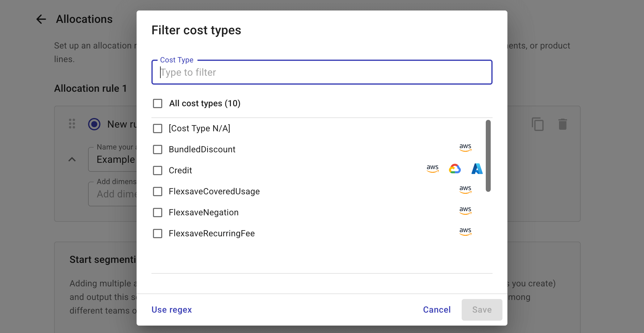Viewport: 644px width, 333px height.
Task: Click the [Cost Type N/A] label
Action: [x=200, y=129]
